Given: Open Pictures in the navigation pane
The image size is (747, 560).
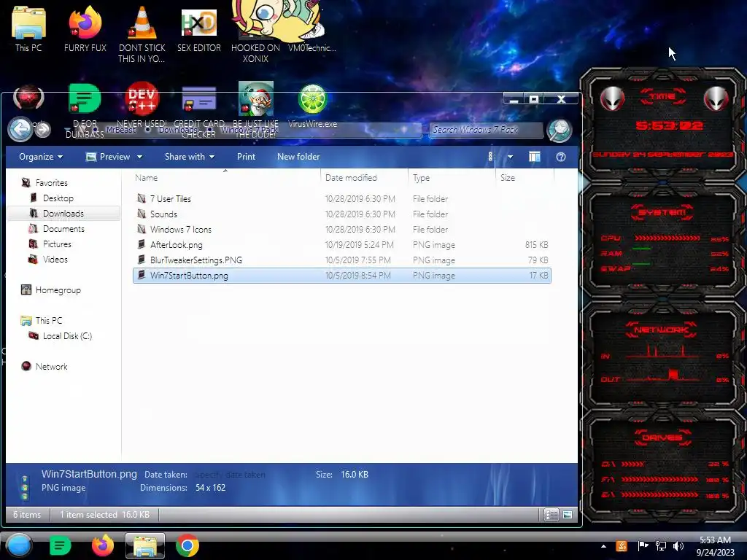Looking at the screenshot, I should [57, 244].
